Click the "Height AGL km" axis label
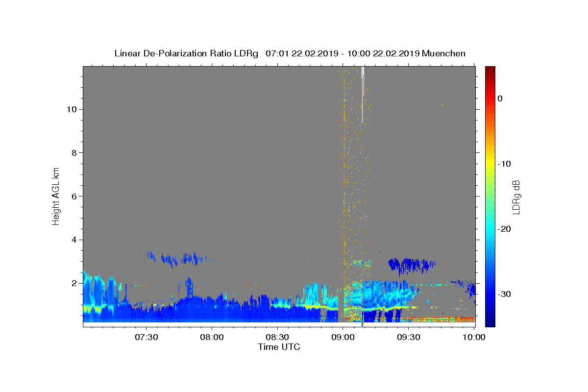 coord(56,196)
